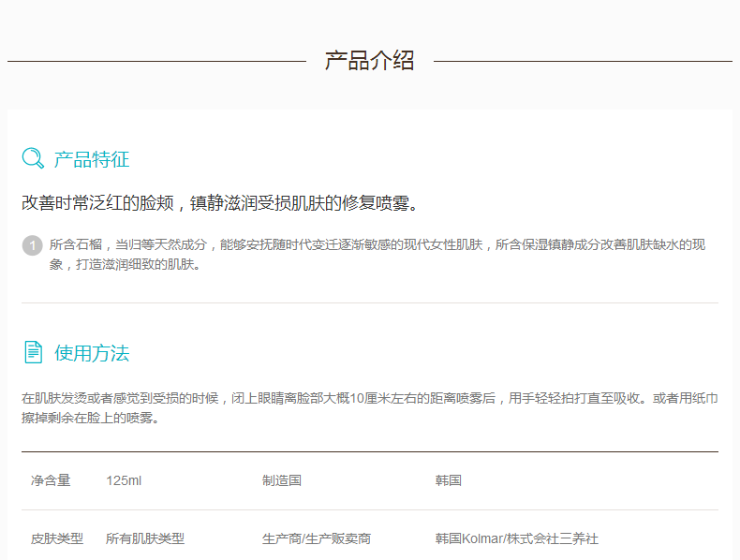Viewport: 740px width, 560px height.
Task: Click the 净含量 label cell
Action: click(x=51, y=480)
